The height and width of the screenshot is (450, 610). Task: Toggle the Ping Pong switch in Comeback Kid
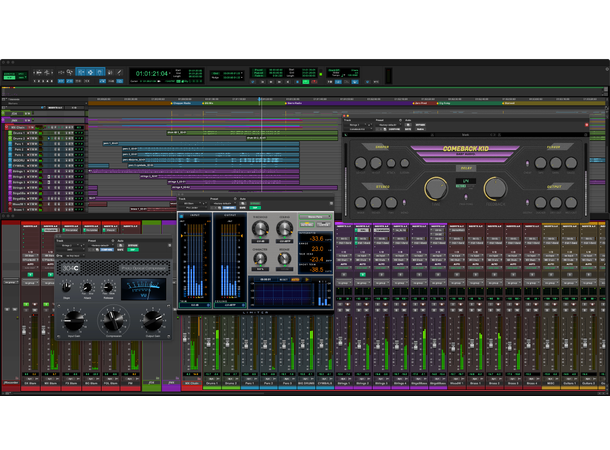click(466, 198)
